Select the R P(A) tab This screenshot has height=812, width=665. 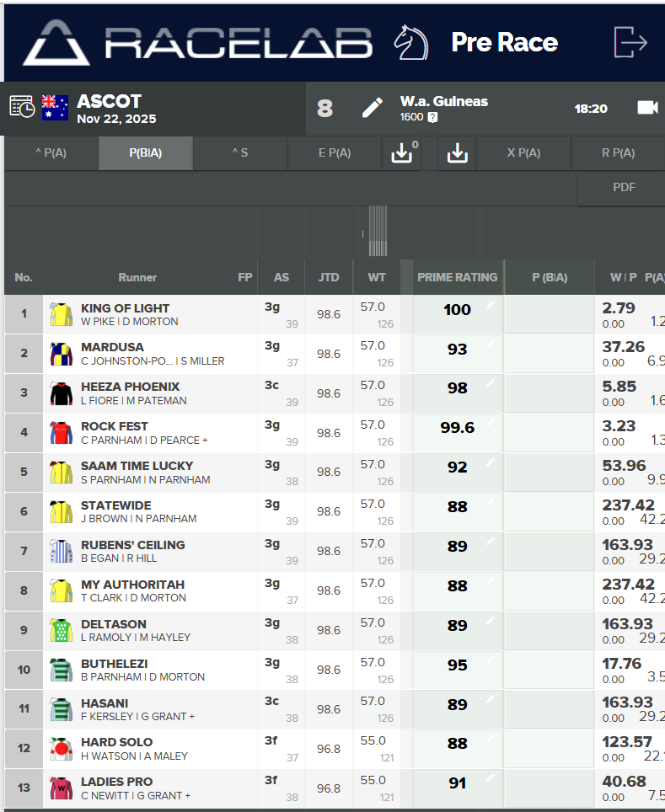pos(618,153)
